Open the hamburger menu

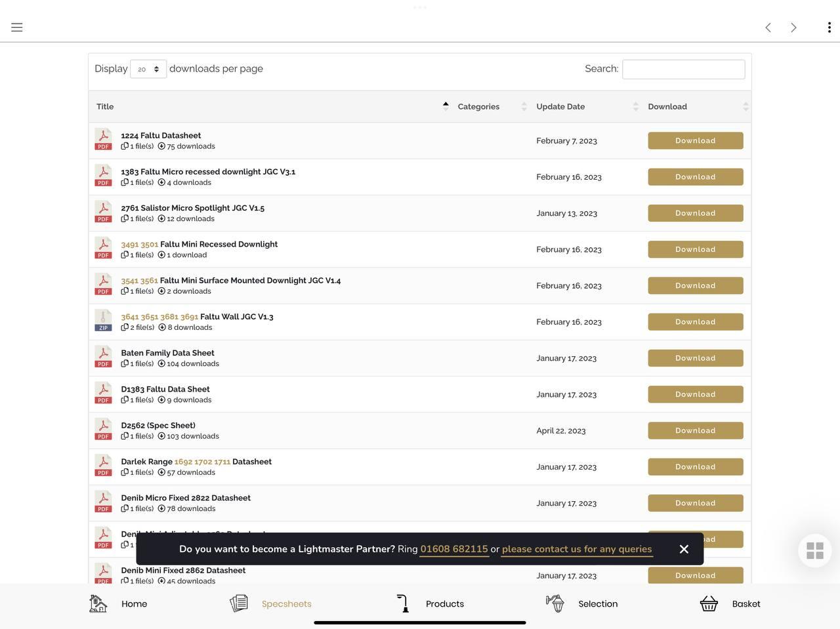(17, 27)
